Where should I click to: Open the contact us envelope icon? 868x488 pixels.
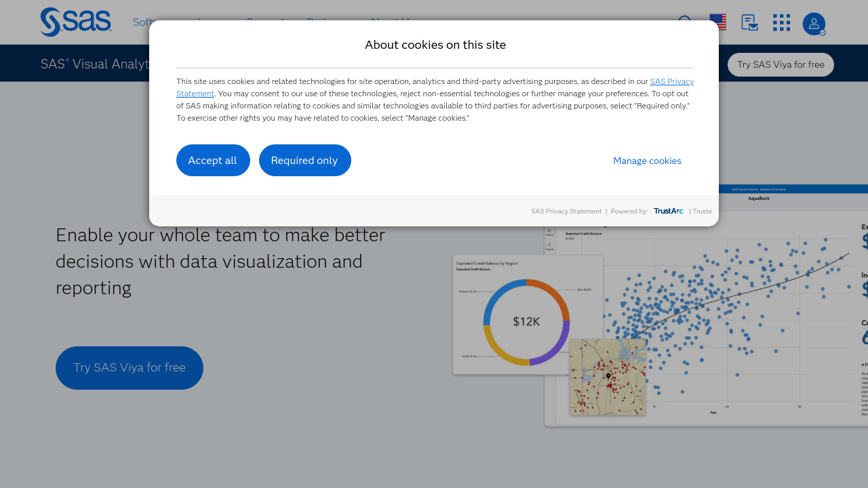coord(749,22)
